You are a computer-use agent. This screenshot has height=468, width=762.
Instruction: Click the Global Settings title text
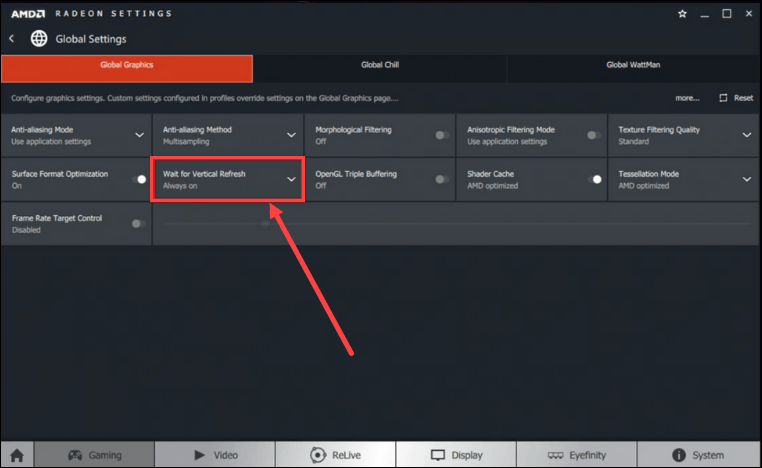pyautogui.click(x=91, y=39)
